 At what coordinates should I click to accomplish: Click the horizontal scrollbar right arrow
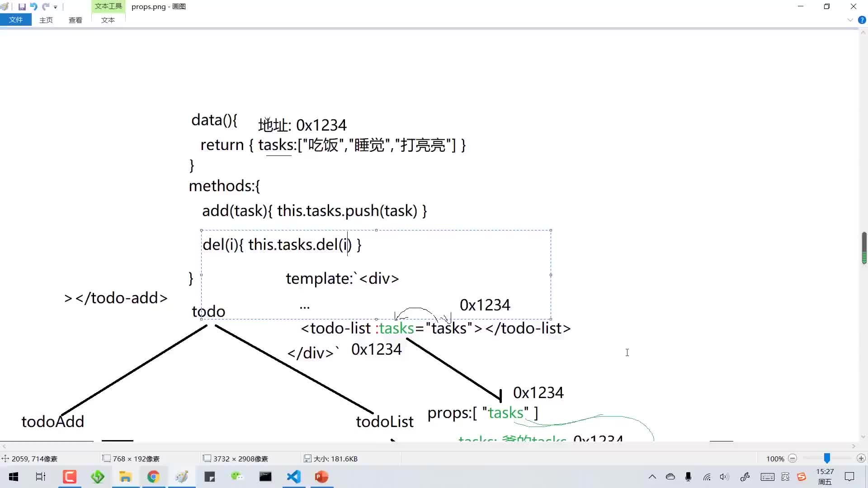tap(854, 446)
